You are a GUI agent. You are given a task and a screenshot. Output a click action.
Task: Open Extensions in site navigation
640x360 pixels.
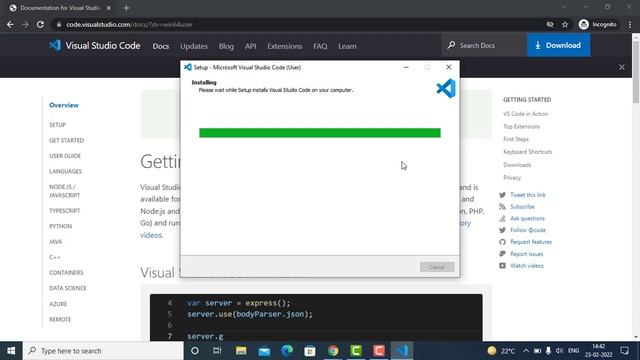coord(284,46)
